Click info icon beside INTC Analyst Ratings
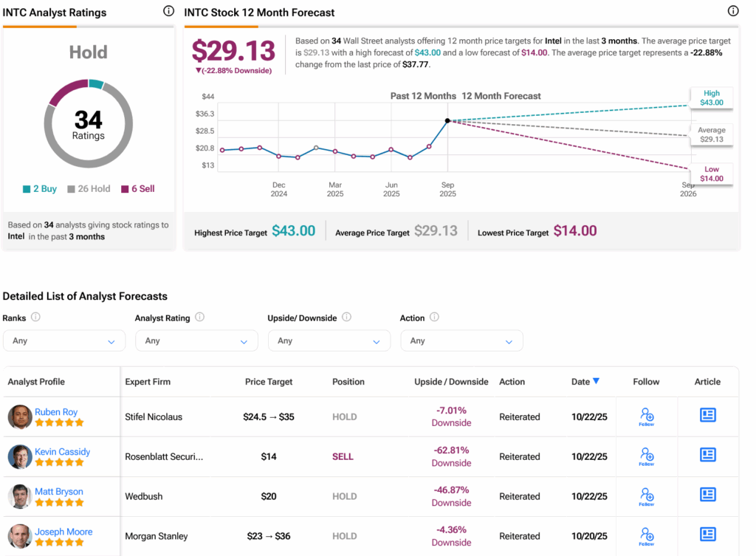Image resolution: width=756 pixels, height=556 pixels. (x=168, y=11)
